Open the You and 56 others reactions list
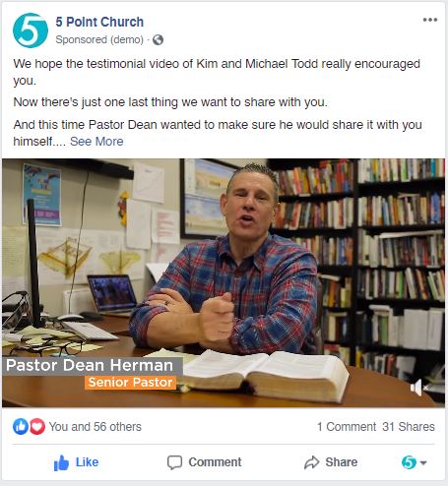 (96, 427)
